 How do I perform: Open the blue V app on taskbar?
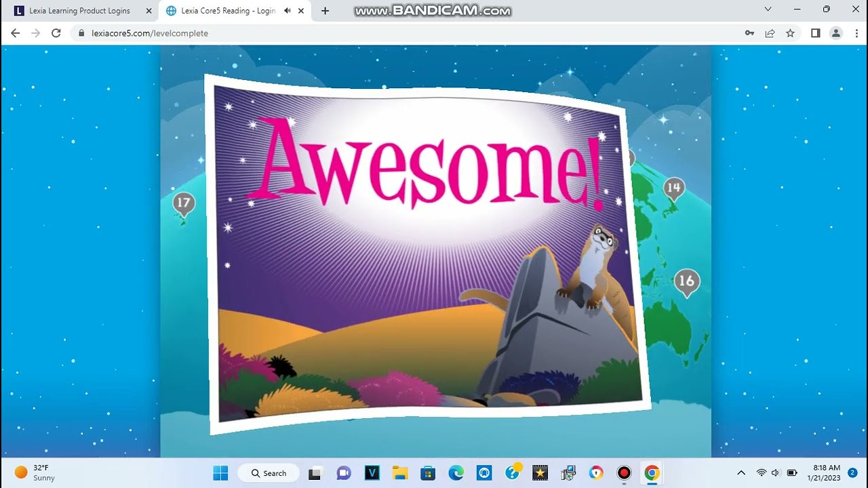[x=372, y=473]
